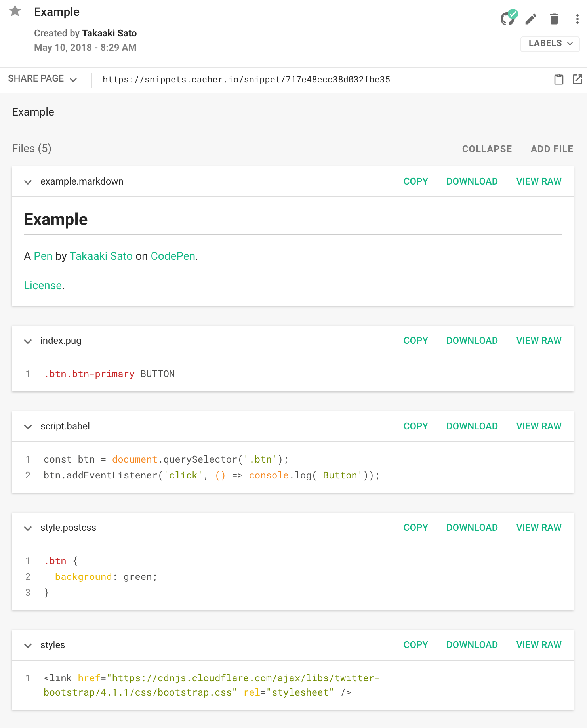Copy the index.pug file contents
Viewport: 587px width, 728px height.
(x=415, y=341)
